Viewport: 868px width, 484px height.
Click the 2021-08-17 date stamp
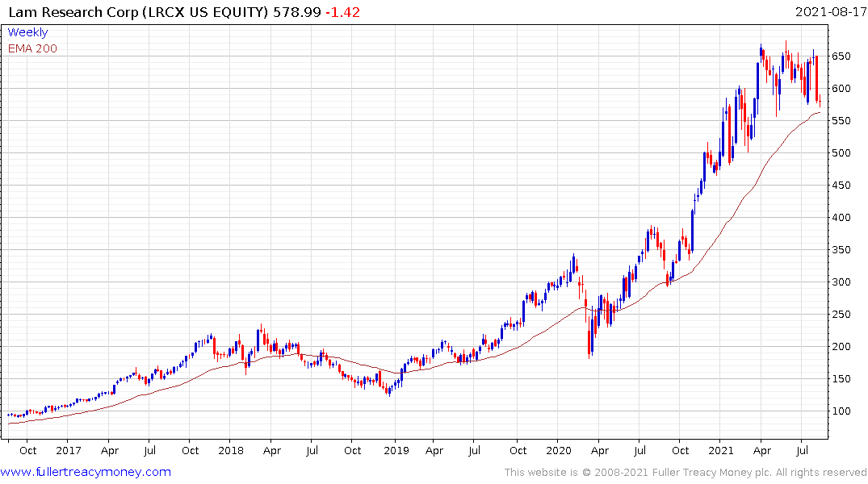tap(830, 12)
